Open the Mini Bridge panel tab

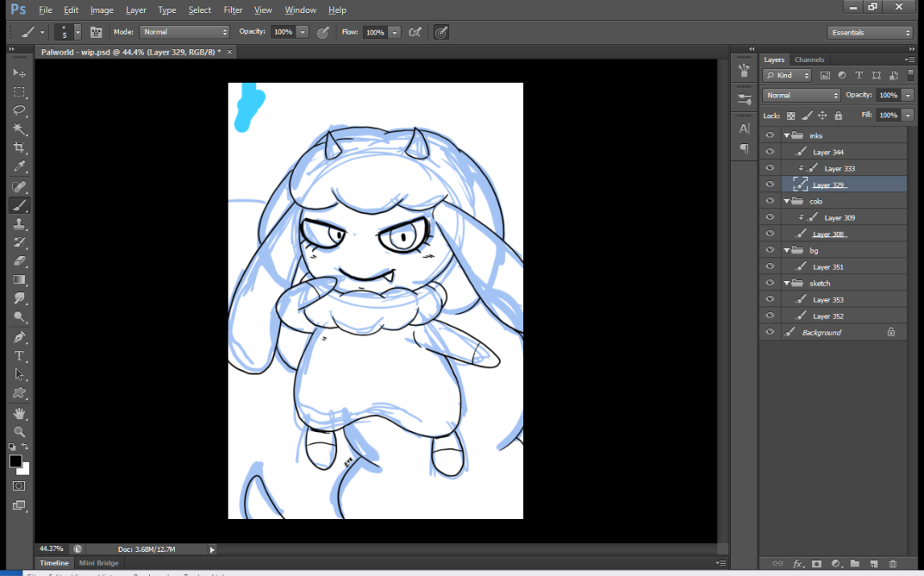(98, 563)
